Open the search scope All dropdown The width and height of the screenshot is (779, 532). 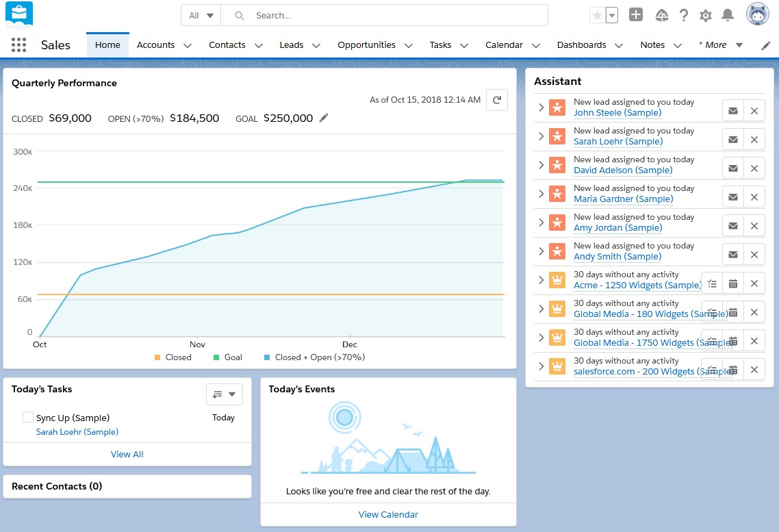click(200, 14)
